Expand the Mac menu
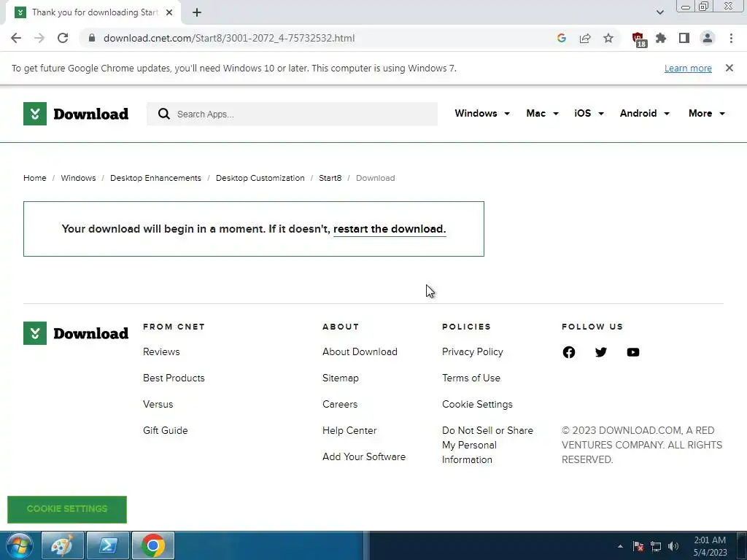The image size is (747, 560). 542,113
